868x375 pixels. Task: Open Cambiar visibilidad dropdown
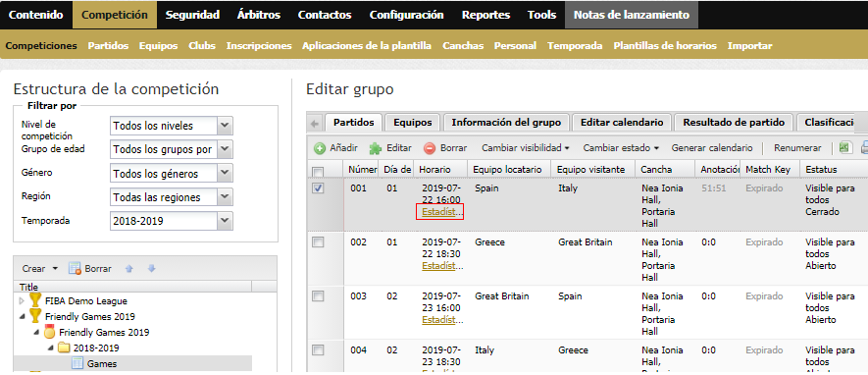click(x=526, y=148)
